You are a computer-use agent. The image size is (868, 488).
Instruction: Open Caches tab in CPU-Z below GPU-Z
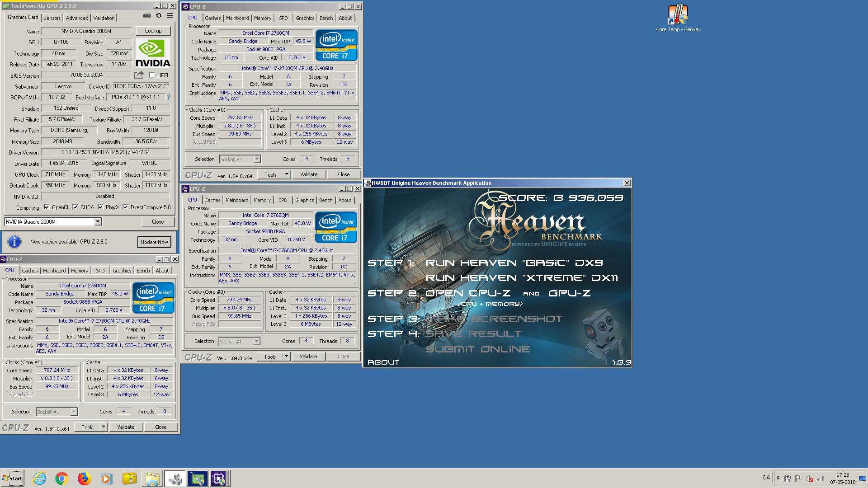coord(30,271)
